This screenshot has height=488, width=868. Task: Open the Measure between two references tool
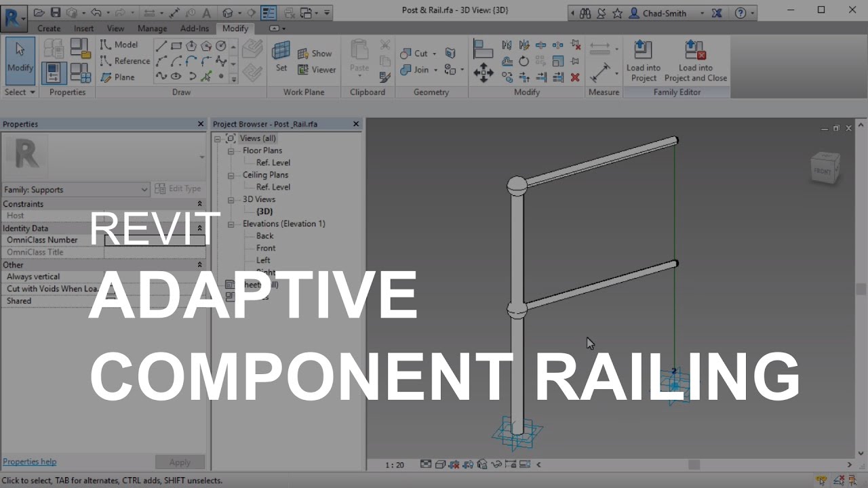pyautogui.click(x=600, y=73)
